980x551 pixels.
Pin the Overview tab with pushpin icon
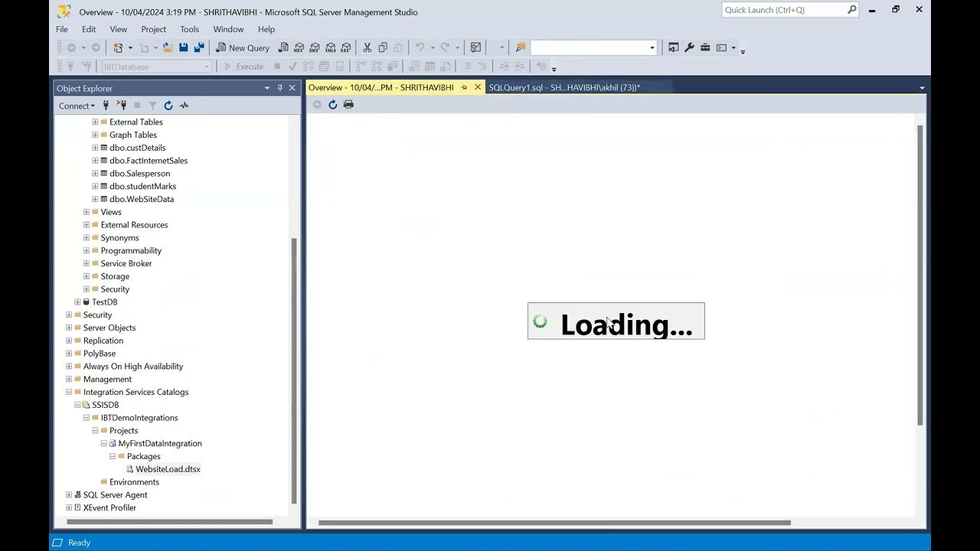click(x=464, y=87)
